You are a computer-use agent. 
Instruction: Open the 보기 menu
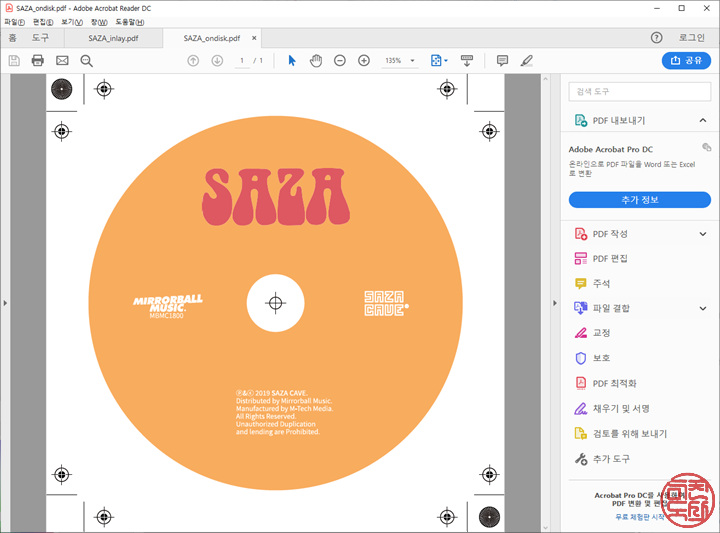72,22
